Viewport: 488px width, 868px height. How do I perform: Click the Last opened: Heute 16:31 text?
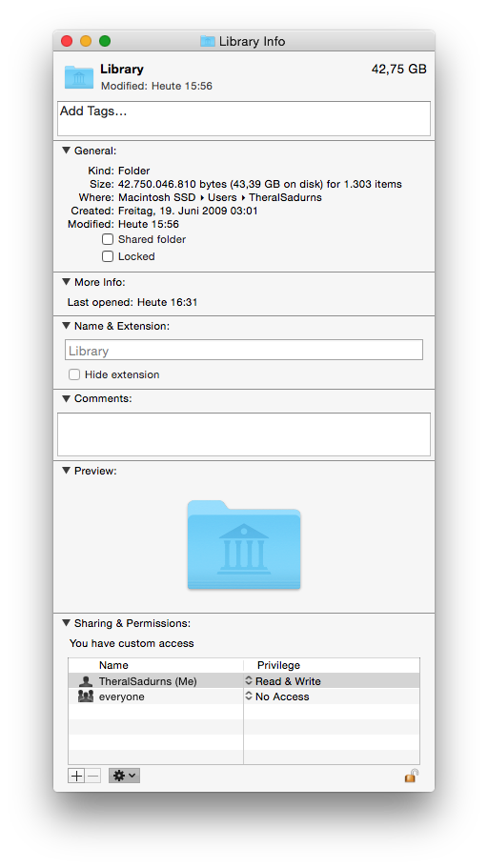[132, 302]
